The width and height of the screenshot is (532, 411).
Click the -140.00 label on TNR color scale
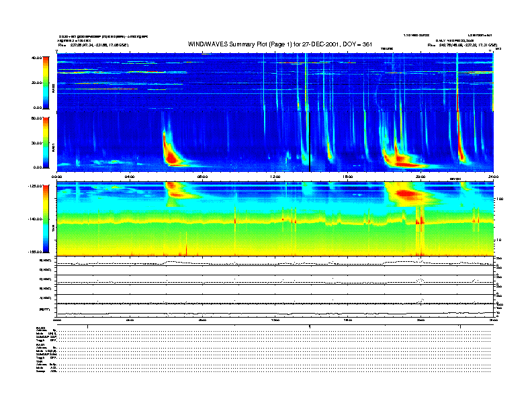tap(35, 219)
